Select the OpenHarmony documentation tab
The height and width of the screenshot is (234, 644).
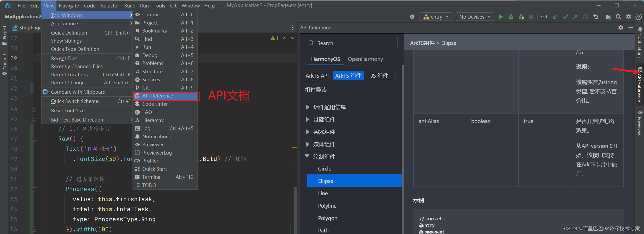[365, 59]
